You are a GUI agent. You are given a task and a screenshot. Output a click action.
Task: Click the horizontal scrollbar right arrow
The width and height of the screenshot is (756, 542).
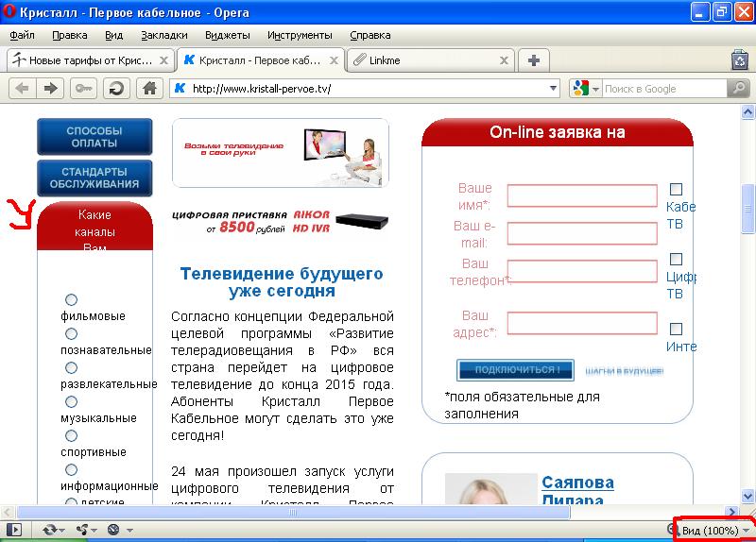click(732, 512)
